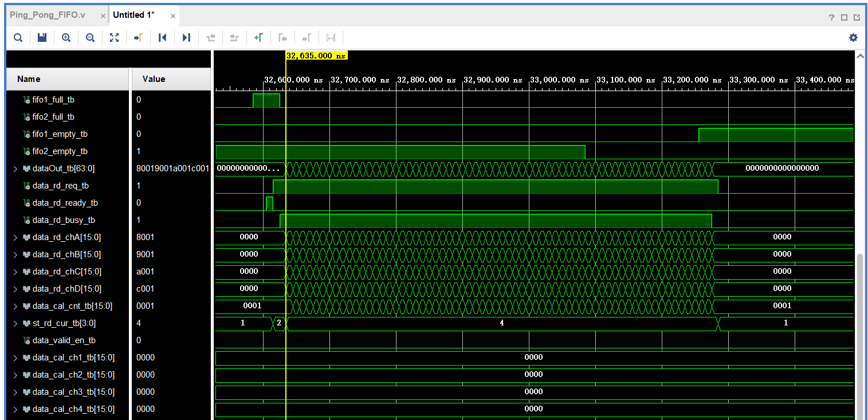Image resolution: width=868 pixels, height=420 pixels.
Task: Click previous marker icon
Action: tap(282, 38)
